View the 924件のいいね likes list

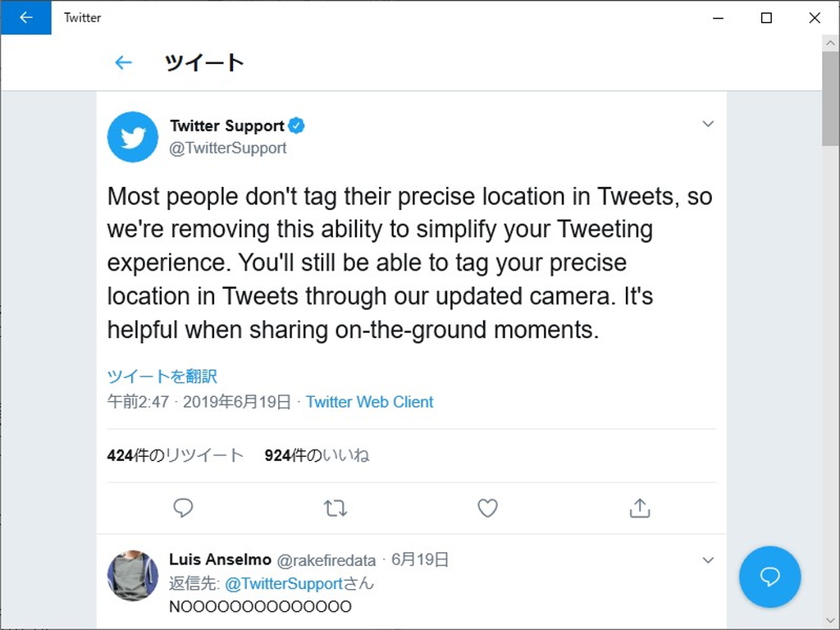[317, 455]
